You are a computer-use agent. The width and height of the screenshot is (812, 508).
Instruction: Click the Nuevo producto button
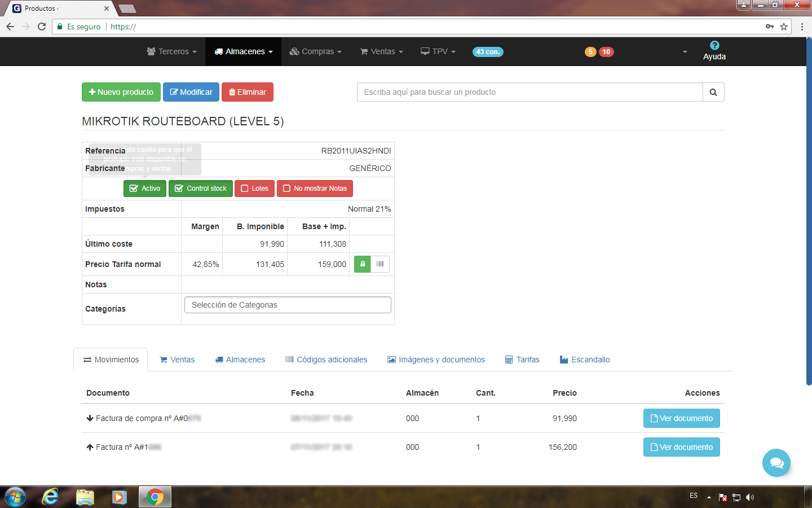(x=121, y=92)
